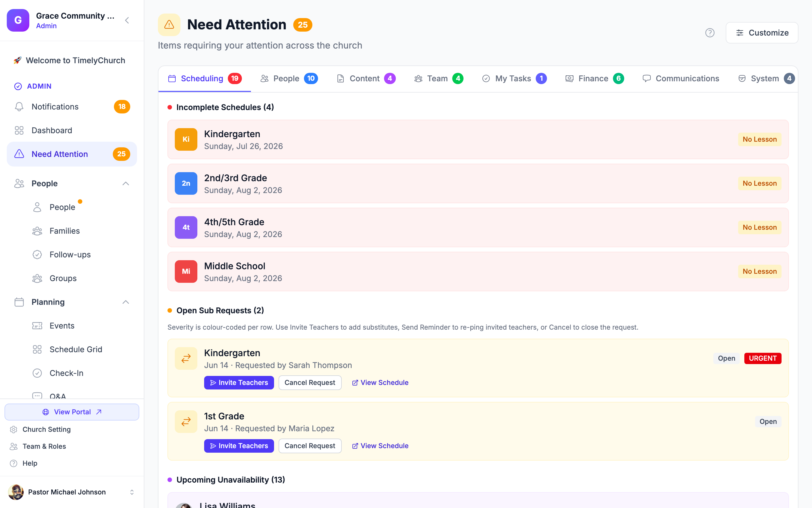Switch to the People tab
Screen dimensions: 812x508
point(289,78)
